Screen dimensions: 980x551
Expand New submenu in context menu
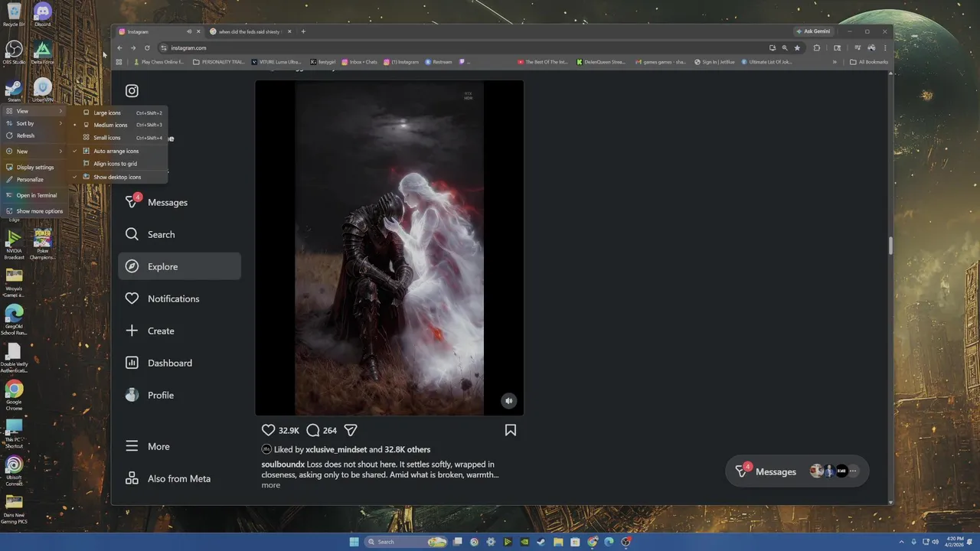[x=34, y=152]
